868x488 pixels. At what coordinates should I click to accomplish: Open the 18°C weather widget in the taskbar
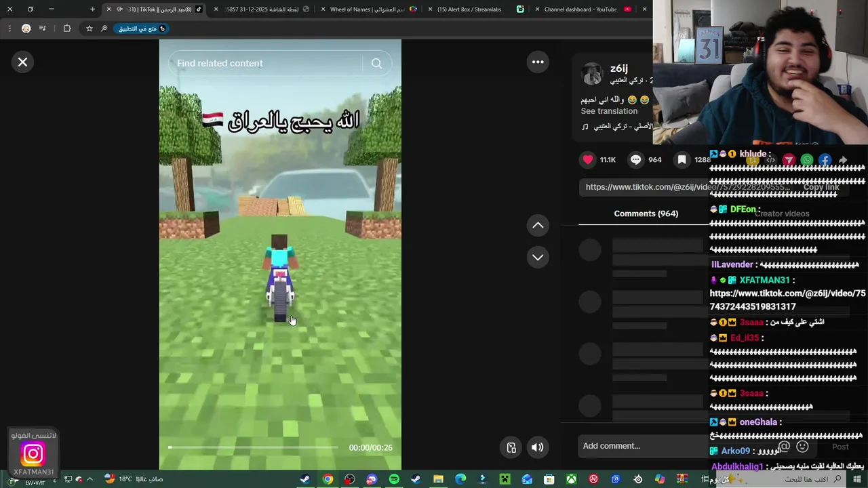point(134,479)
